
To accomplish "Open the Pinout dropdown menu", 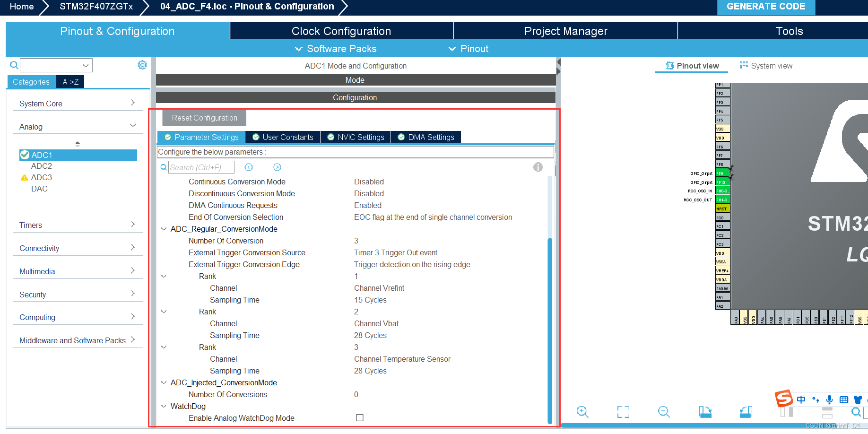I will [468, 49].
